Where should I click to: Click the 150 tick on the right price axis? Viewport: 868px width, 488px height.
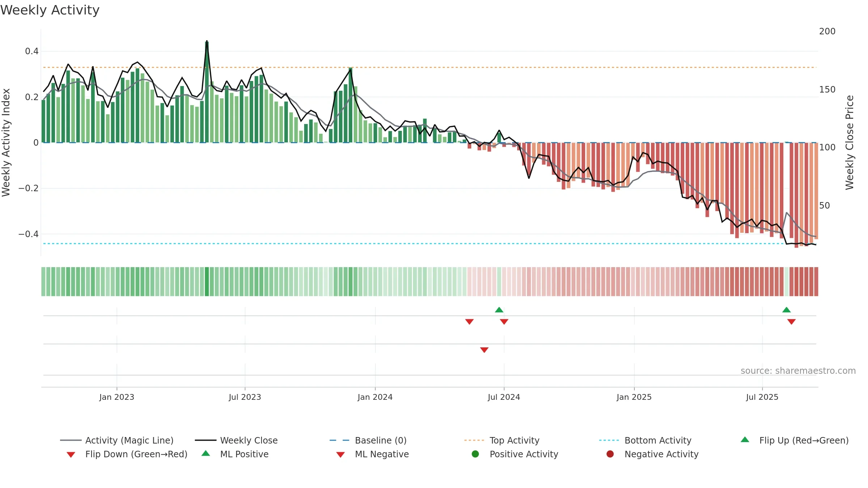pyautogui.click(x=827, y=90)
